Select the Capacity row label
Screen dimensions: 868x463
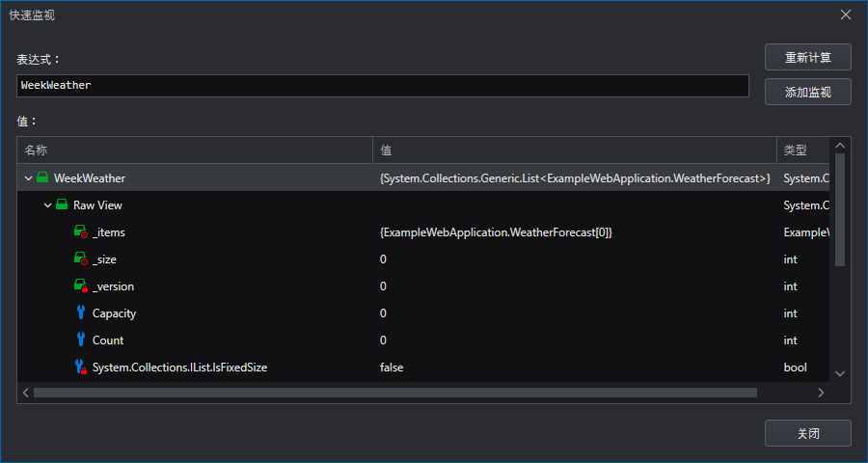click(x=114, y=313)
